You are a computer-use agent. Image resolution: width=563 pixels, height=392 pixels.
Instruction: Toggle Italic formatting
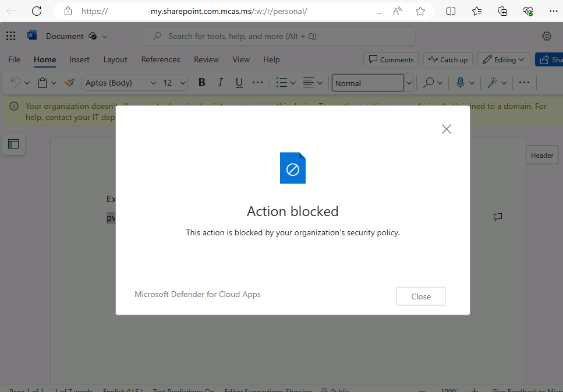[220, 83]
